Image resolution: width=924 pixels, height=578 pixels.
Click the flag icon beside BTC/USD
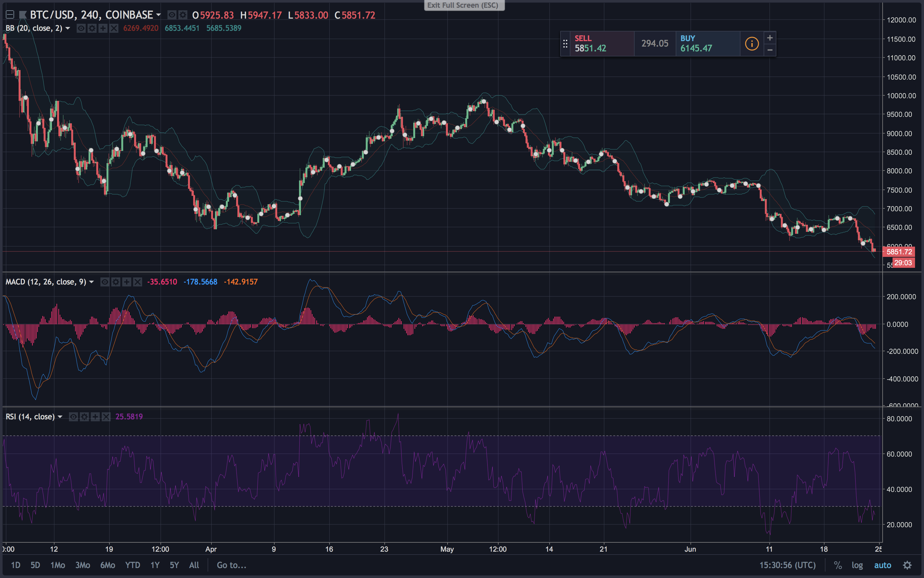pos(22,15)
